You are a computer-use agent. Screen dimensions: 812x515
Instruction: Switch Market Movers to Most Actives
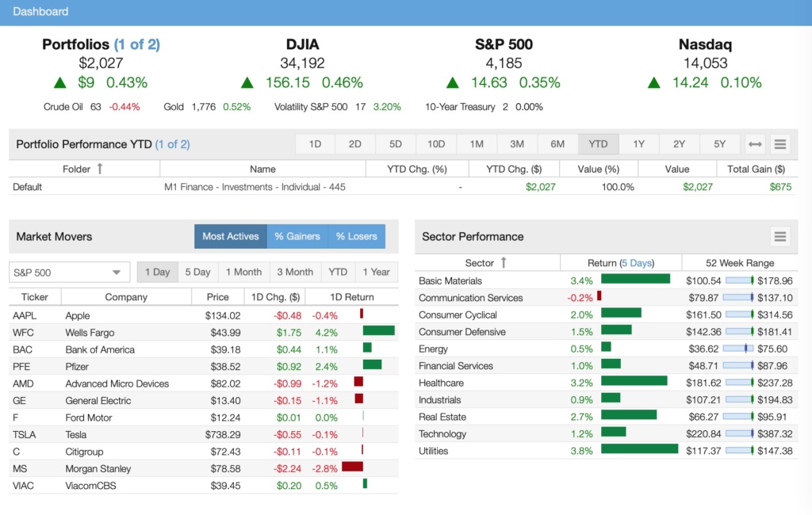pyautogui.click(x=231, y=237)
